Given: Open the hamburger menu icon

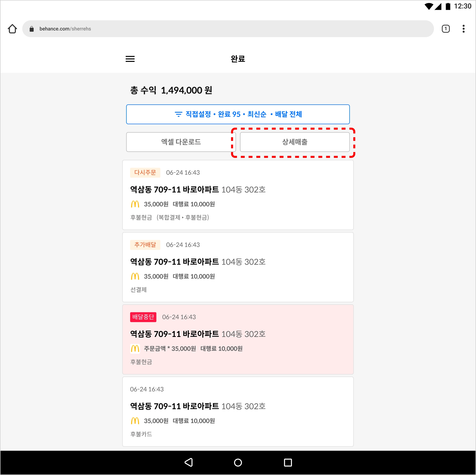Looking at the screenshot, I should 130,59.
